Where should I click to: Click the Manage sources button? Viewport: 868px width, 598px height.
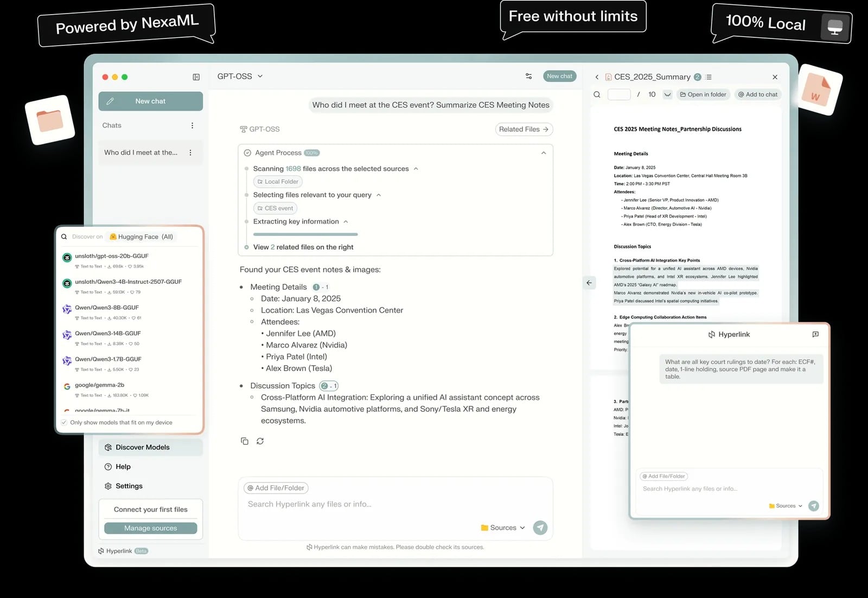pos(150,528)
